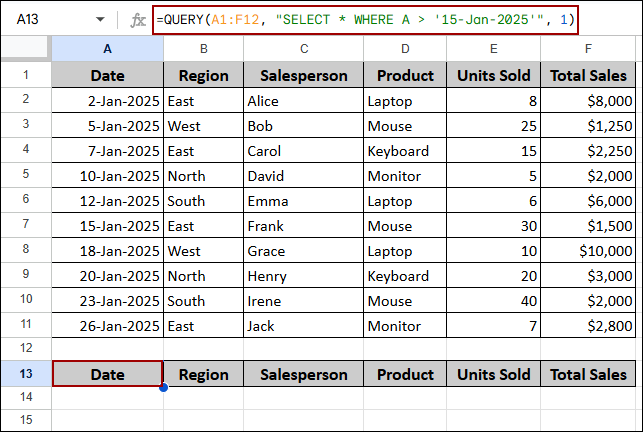
Task: Select David's Product cell
Action: click(405, 176)
